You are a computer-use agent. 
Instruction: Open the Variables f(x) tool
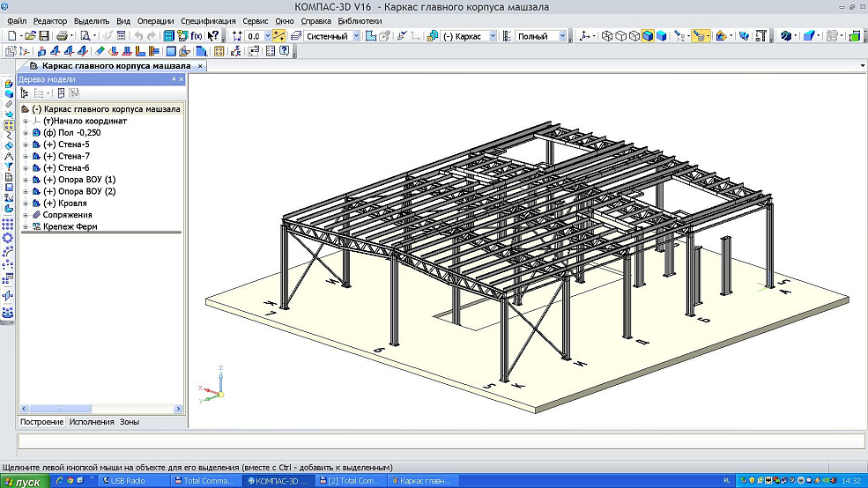coord(196,36)
